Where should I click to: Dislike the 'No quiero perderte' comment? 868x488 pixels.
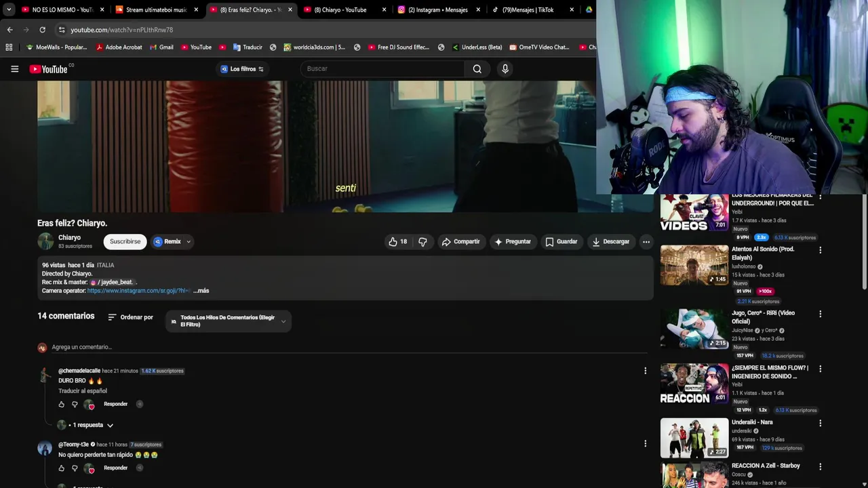75,468
